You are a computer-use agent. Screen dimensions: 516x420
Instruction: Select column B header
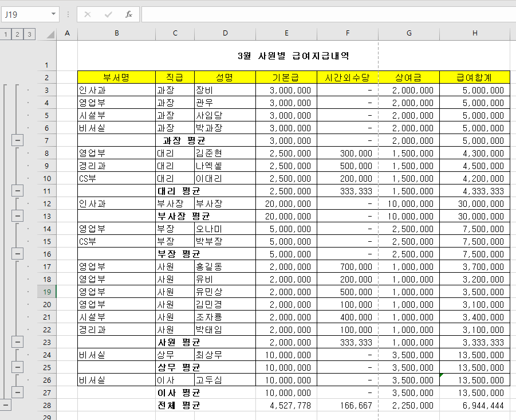click(x=116, y=33)
